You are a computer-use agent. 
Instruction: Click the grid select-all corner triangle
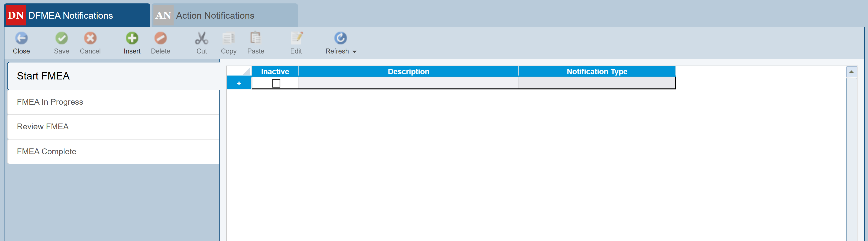pos(246,71)
